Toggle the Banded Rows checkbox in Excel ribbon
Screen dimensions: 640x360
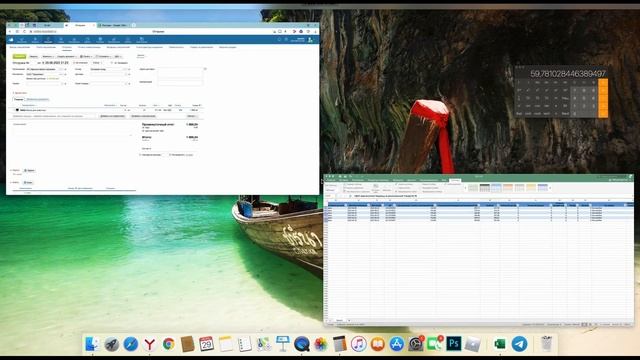[396, 191]
